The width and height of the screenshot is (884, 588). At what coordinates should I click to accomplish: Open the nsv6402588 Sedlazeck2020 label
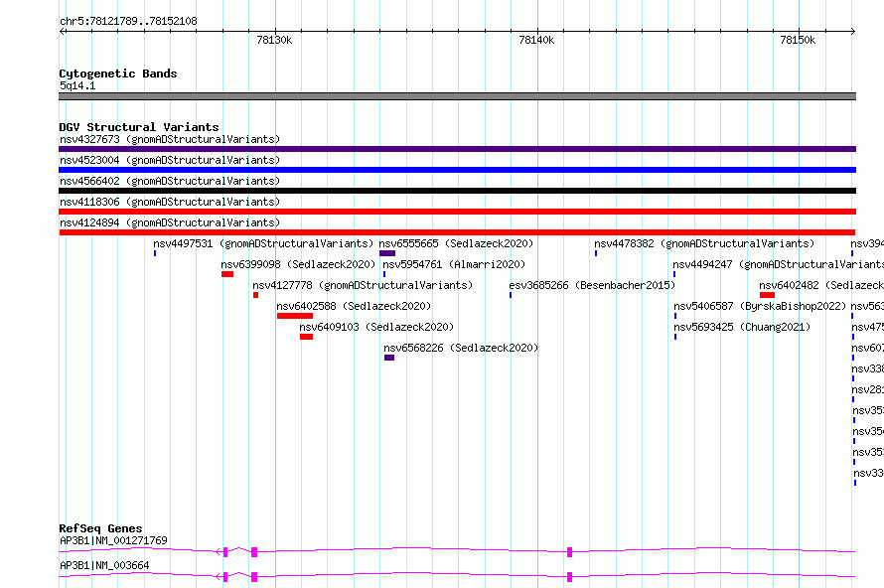[354, 306]
